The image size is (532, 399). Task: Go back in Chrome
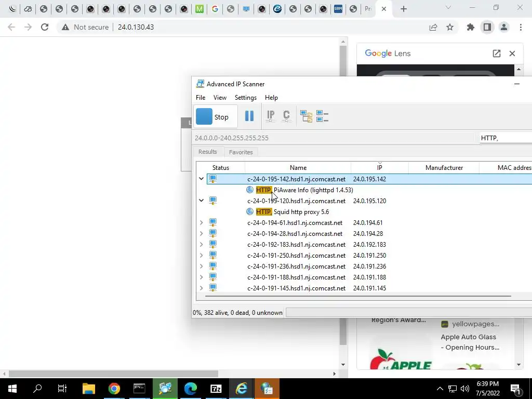click(x=11, y=27)
